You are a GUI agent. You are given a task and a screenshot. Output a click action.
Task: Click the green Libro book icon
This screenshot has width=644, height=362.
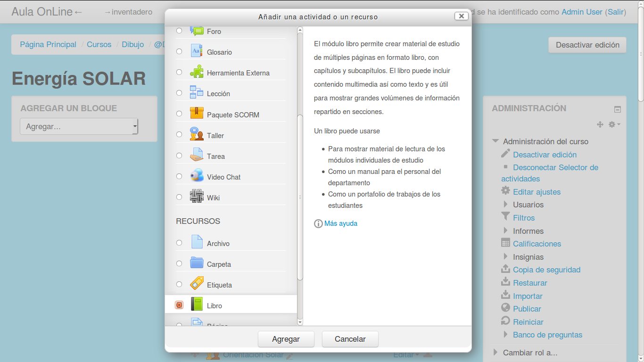(x=197, y=304)
